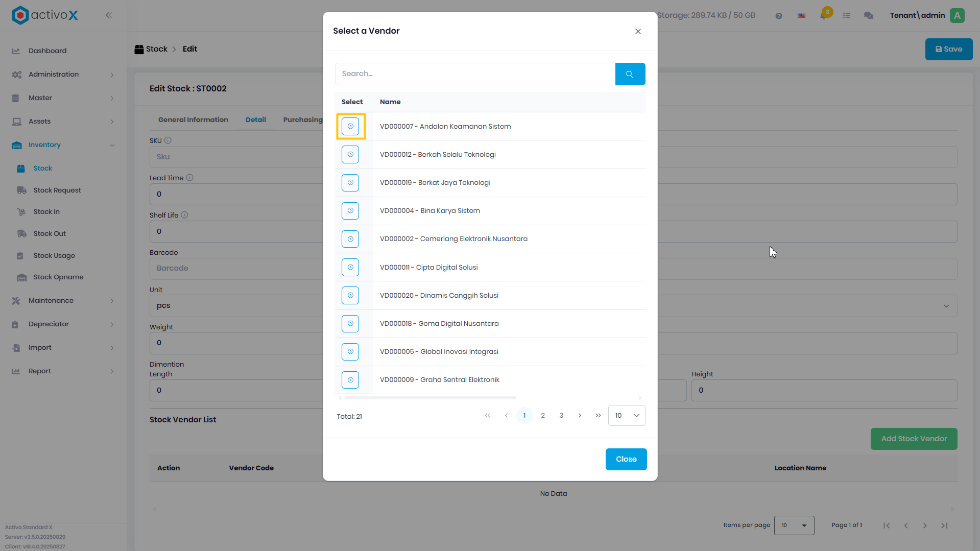
Task: Open the task list icon in header
Action: tap(846, 16)
